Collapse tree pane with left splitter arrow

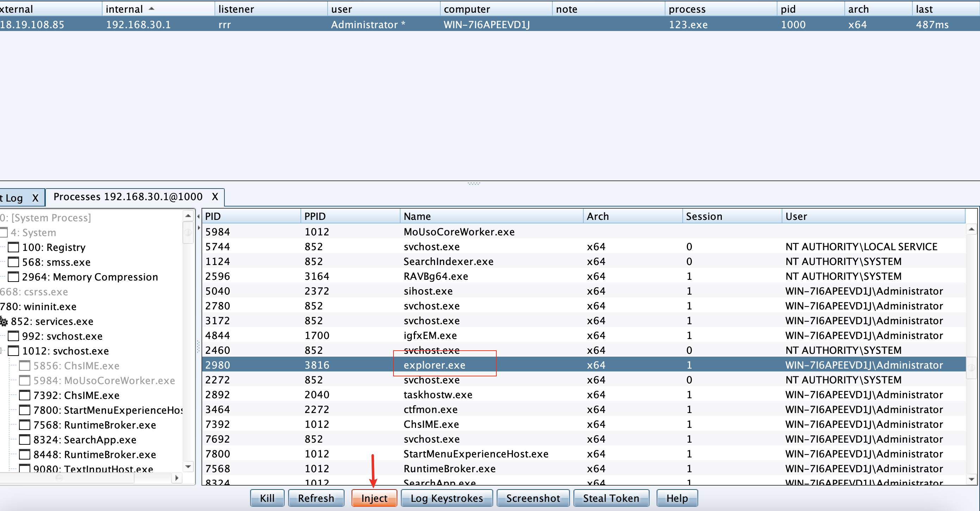click(198, 216)
